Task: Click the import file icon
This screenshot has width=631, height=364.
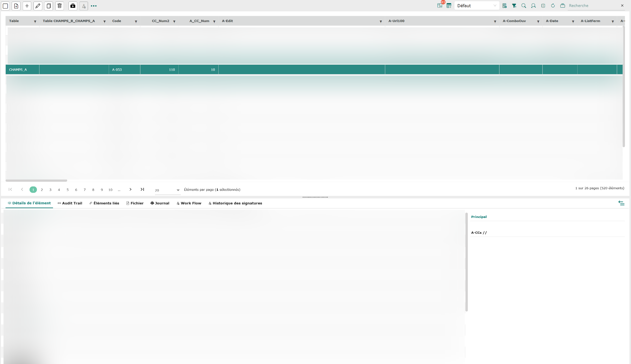Action: (x=16, y=6)
